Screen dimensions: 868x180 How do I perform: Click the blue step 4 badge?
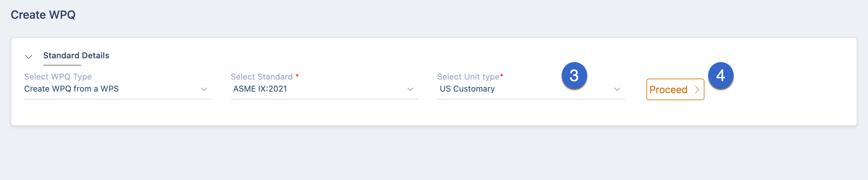720,75
